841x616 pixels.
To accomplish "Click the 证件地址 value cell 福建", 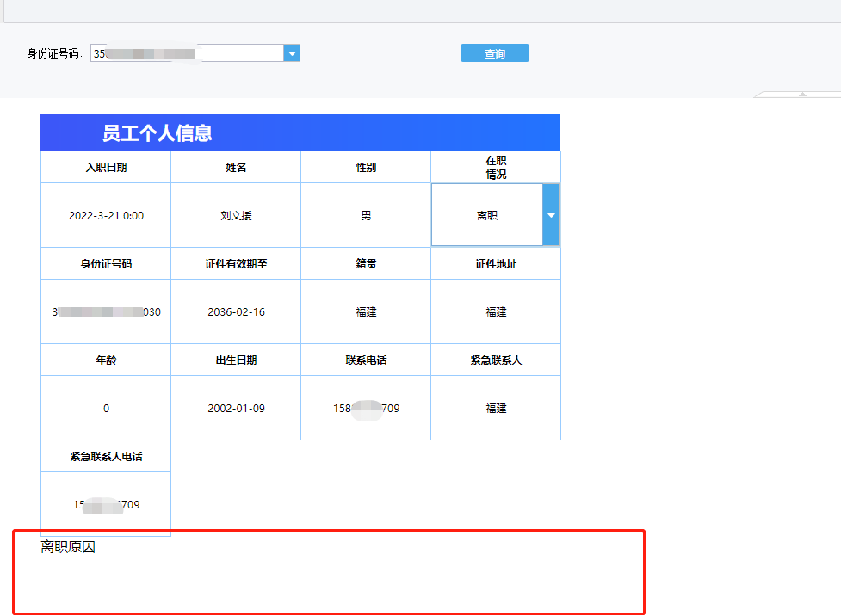I will click(x=496, y=311).
